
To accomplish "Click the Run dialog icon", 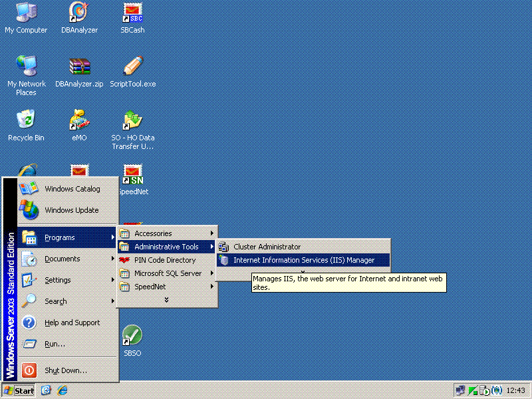I will (29, 344).
